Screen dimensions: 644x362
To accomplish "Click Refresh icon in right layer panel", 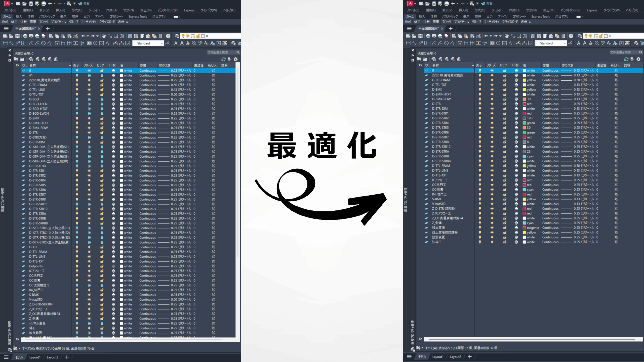I will [626, 59].
